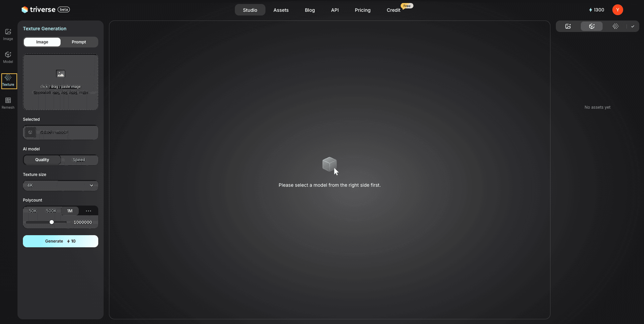Screen dimensions: 644x324
Task: Show 3D model assets filter icon
Action: [x=592, y=26]
